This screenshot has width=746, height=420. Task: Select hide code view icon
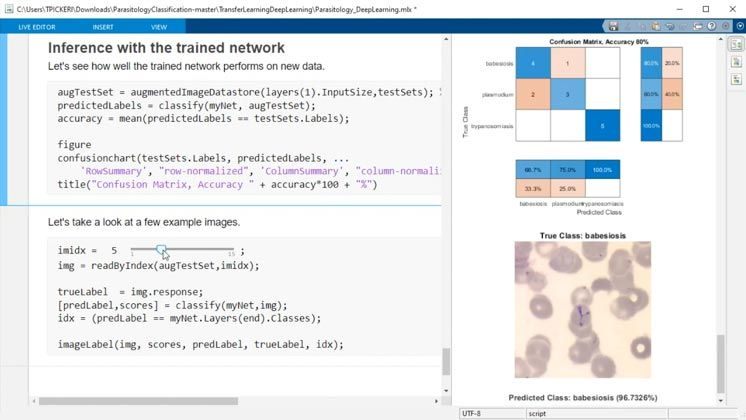[x=736, y=79]
